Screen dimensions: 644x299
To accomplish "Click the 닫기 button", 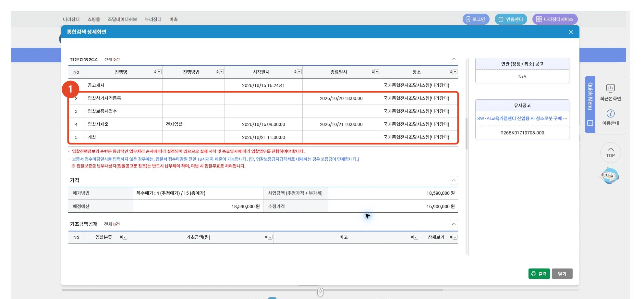I will coord(562,274).
